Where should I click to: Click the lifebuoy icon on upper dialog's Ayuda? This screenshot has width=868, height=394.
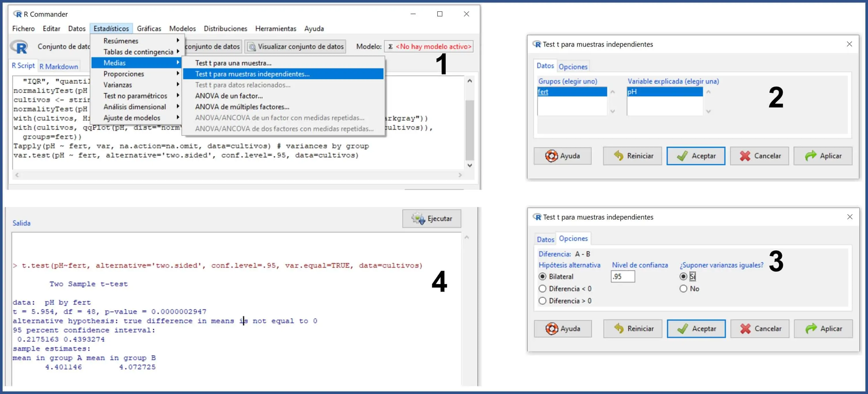(551, 156)
